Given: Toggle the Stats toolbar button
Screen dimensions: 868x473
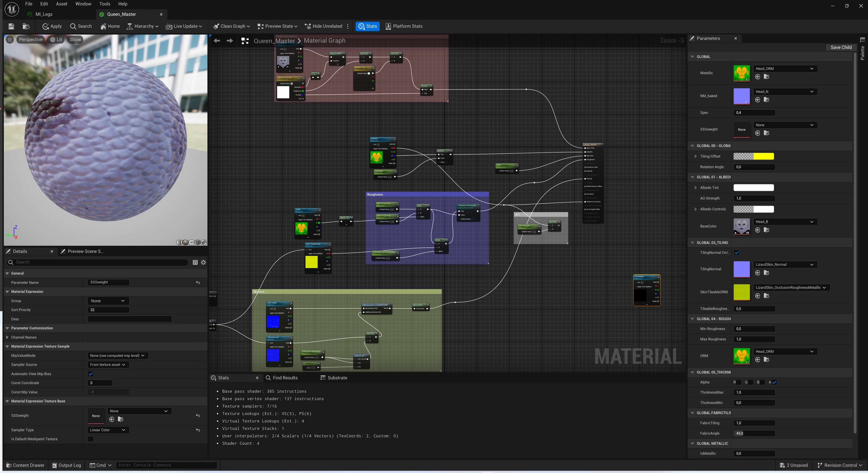Looking at the screenshot, I should pos(367,26).
